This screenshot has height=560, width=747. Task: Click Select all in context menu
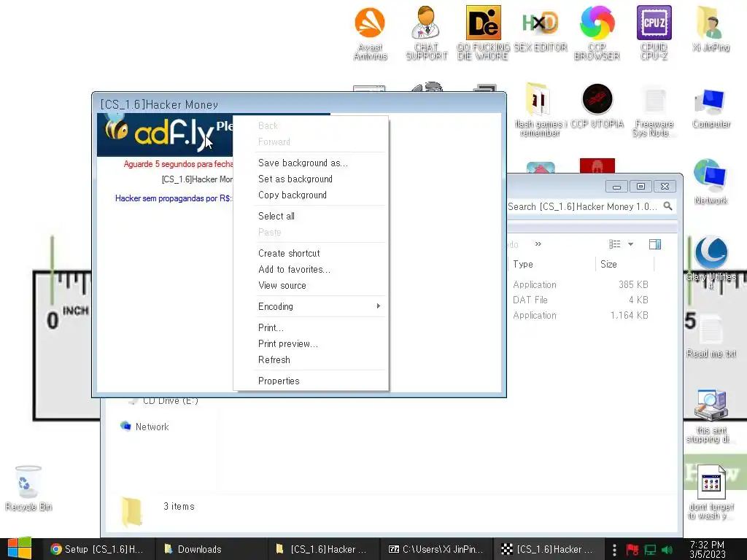[311, 216]
